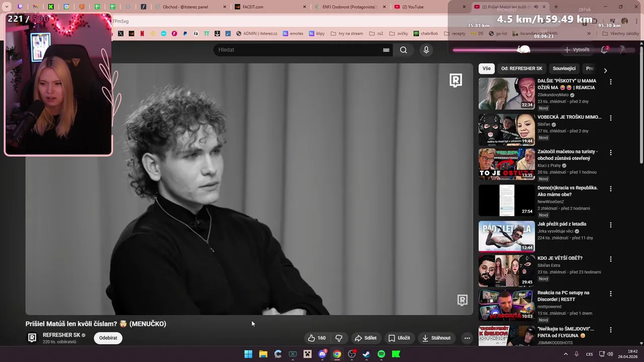This screenshot has width=644, height=362.
Task: Open the VOBECKÁ JE TROŠKU MIMO thumbnail
Action: pyautogui.click(x=507, y=130)
